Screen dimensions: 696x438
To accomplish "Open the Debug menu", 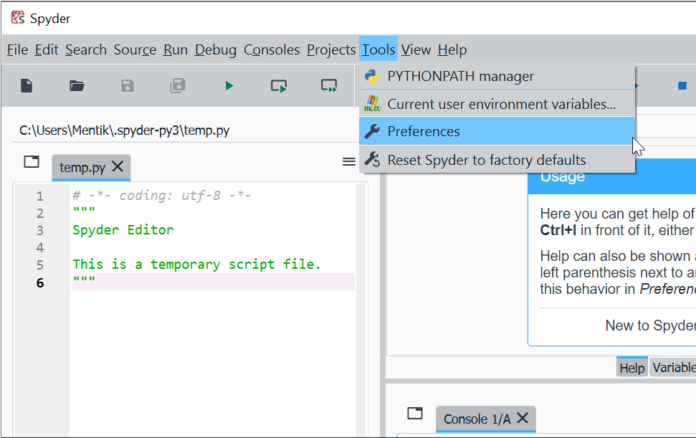I will 215,49.
